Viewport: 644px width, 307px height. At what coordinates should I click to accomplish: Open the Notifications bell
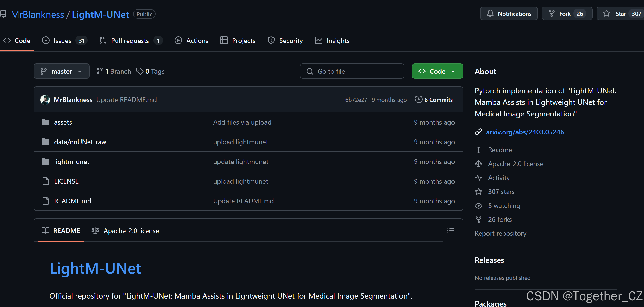click(491, 14)
